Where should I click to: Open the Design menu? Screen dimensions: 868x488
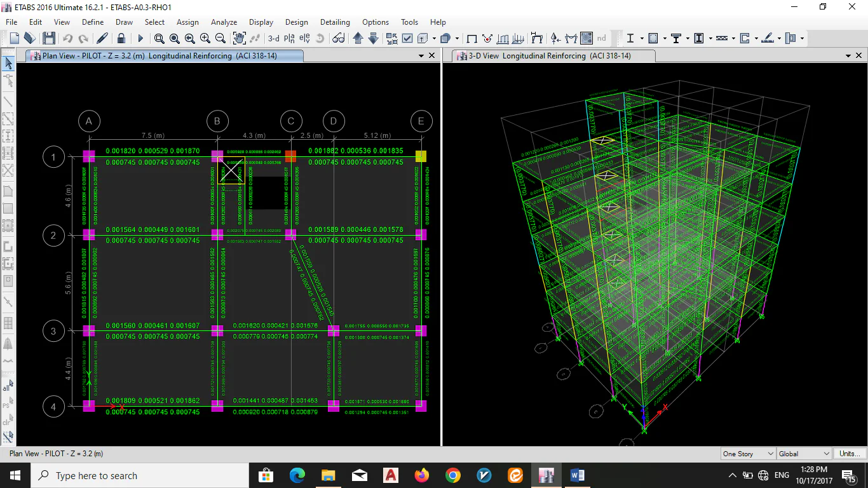[x=296, y=22]
